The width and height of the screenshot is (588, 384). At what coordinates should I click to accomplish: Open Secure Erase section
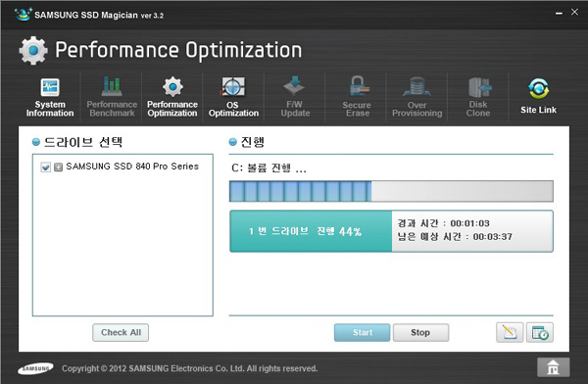[357, 97]
